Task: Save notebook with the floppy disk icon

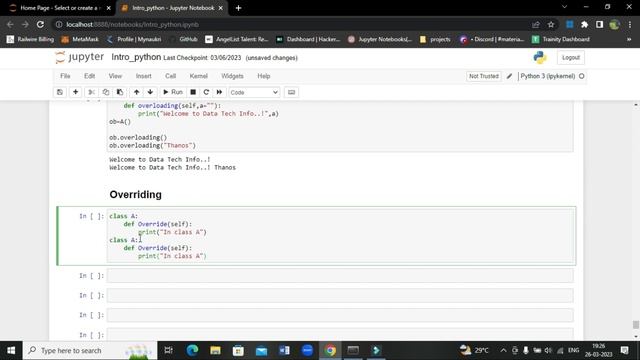Action: pyautogui.click(x=60, y=92)
